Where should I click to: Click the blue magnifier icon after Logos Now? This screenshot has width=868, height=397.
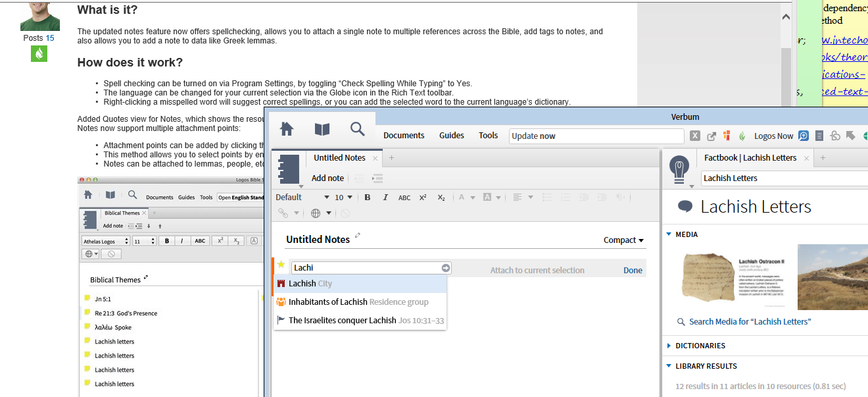(804, 136)
